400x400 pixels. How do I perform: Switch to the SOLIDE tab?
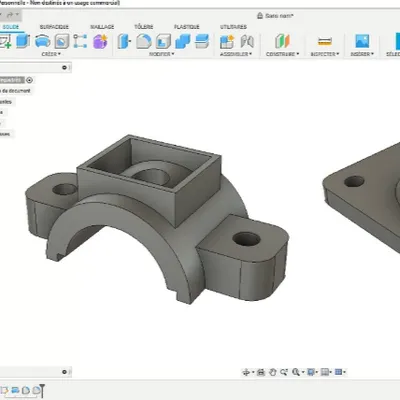[x=11, y=27]
